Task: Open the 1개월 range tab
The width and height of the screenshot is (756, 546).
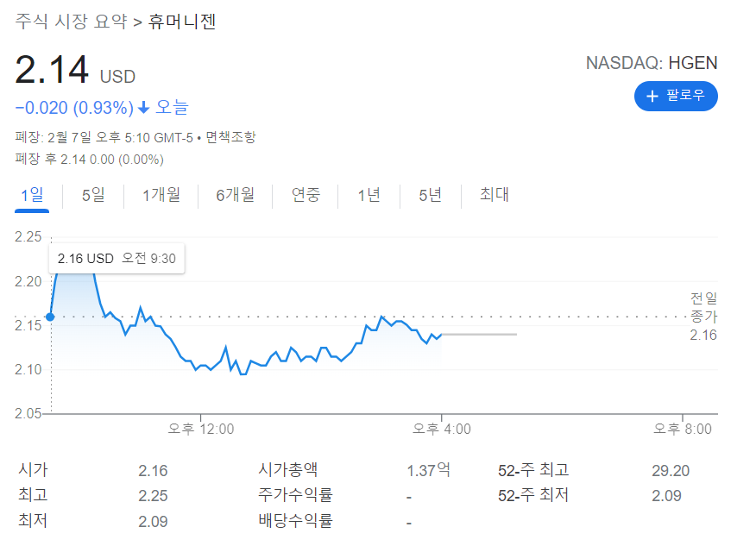Action: click(x=161, y=196)
